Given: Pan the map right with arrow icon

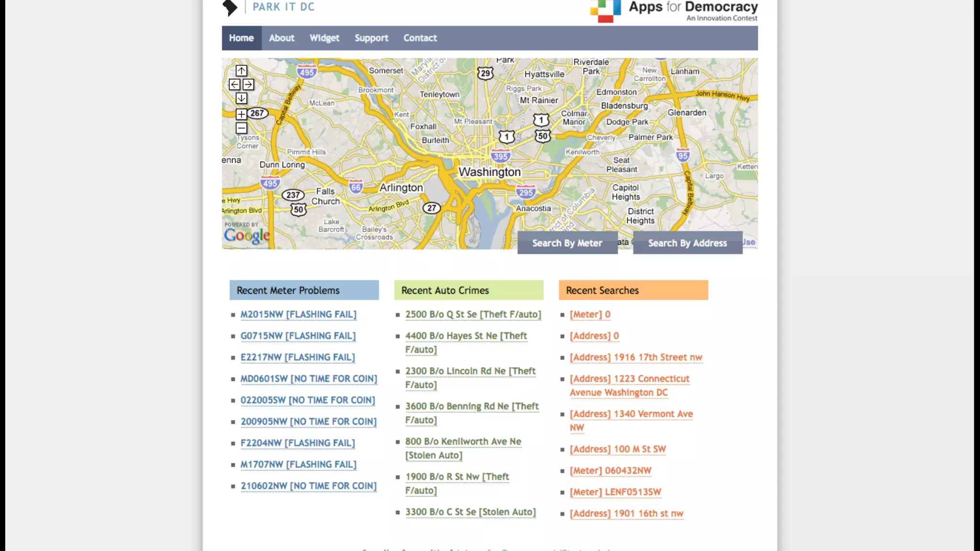Looking at the screenshot, I should (x=248, y=85).
